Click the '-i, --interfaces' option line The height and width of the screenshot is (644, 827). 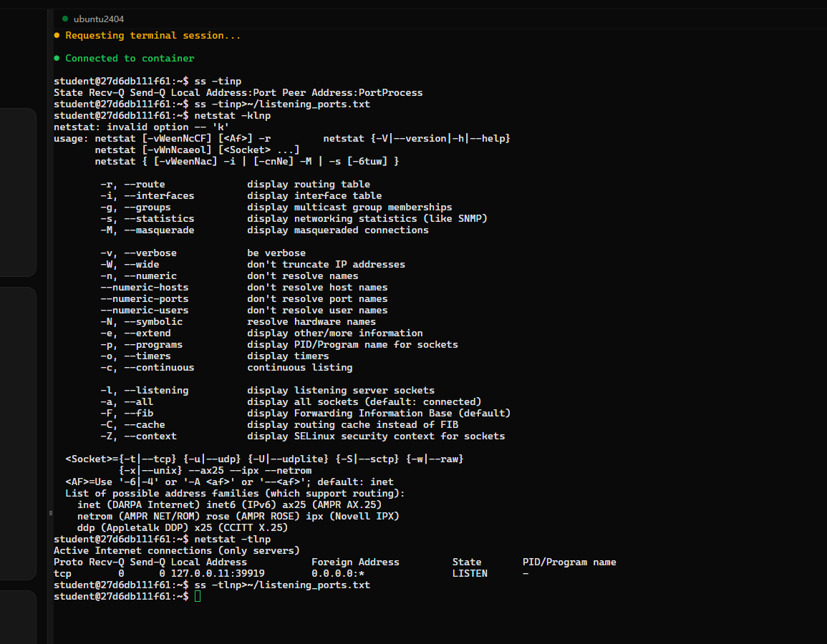point(241,195)
